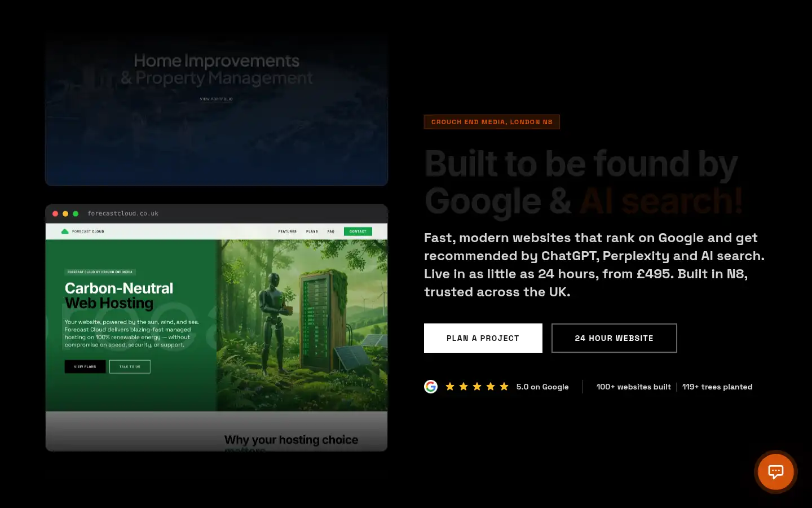Click the green dot on mock browser
This screenshot has height=508, width=812.
coord(76,213)
